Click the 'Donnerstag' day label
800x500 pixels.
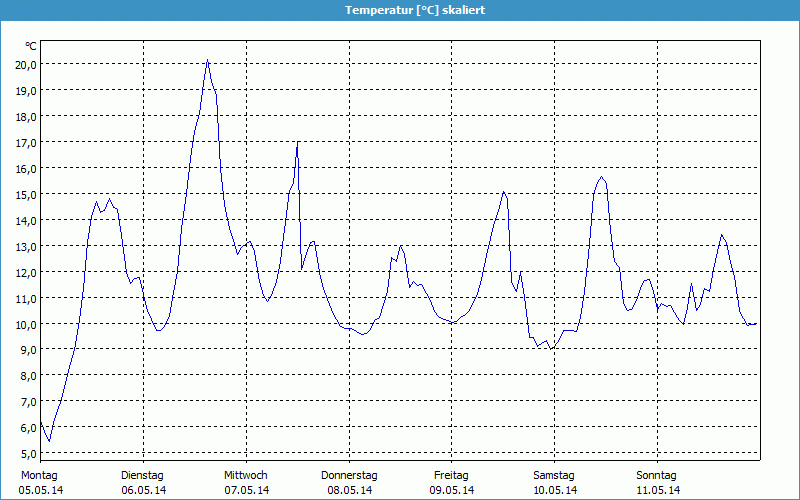tap(349, 475)
